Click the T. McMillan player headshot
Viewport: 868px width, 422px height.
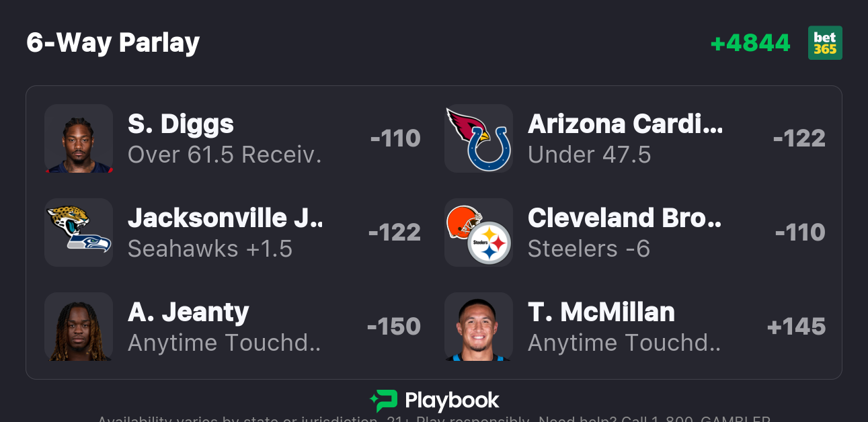point(479,327)
